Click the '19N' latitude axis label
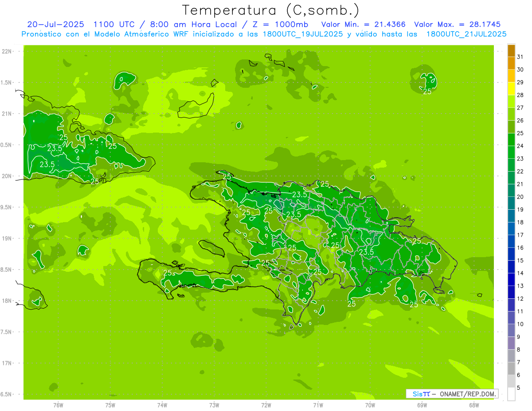Image resolution: width=532 pixels, height=411 pixels. (x=7, y=239)
